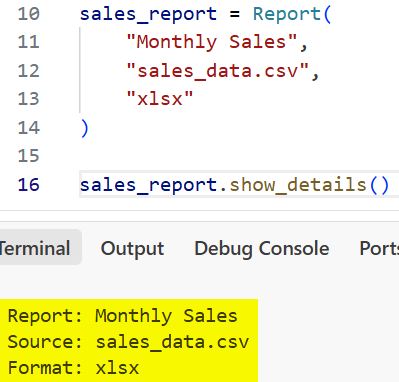The image size is (399, 382).
Task: Click line number 14 in gutter
Action: click(29, 128)
